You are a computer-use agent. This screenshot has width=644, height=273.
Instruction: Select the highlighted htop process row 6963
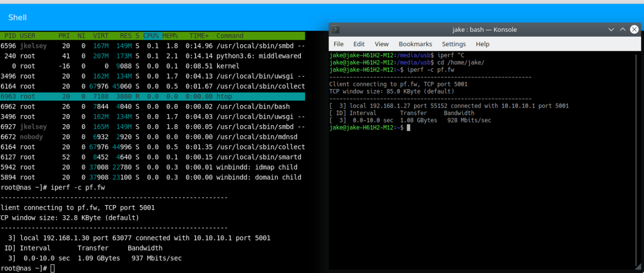coord(152,96)
